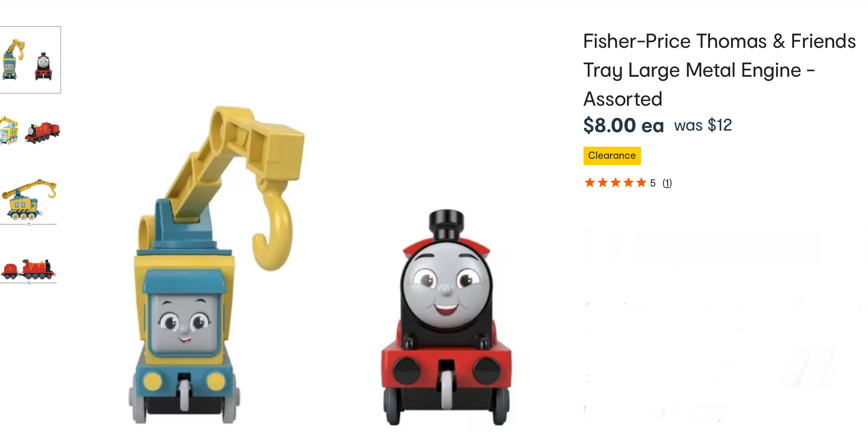Image resolution: width=868 pixels, height=432 pixels.
Task: Click the fourth orange rating star
Action: click(628, 183)
